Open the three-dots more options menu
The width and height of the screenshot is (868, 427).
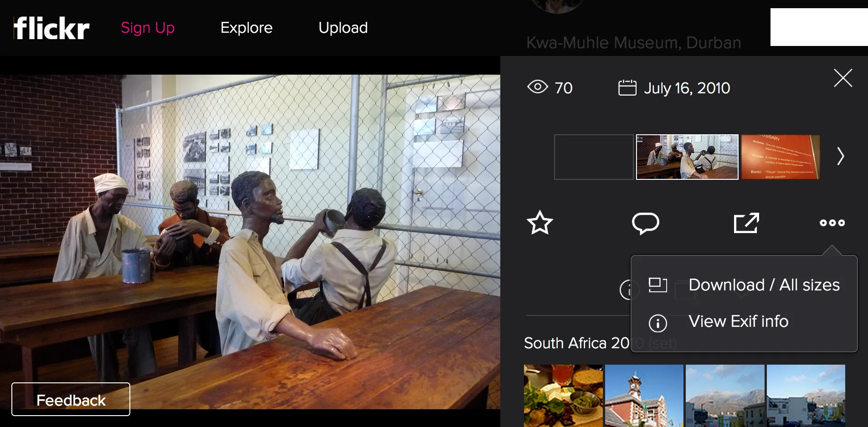click(x=832, y=223)
